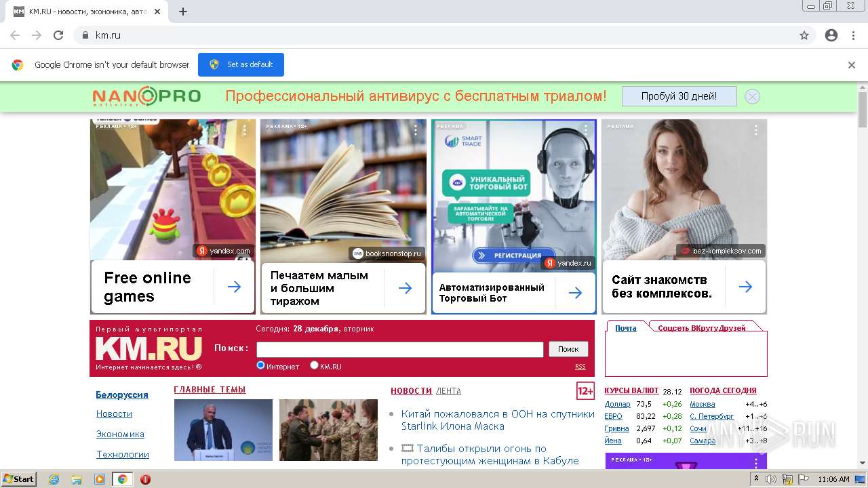Click arrow on 'Печатаем малым' card
The height and width of the screenshot is (488, 868).
[x=405, y=288]
